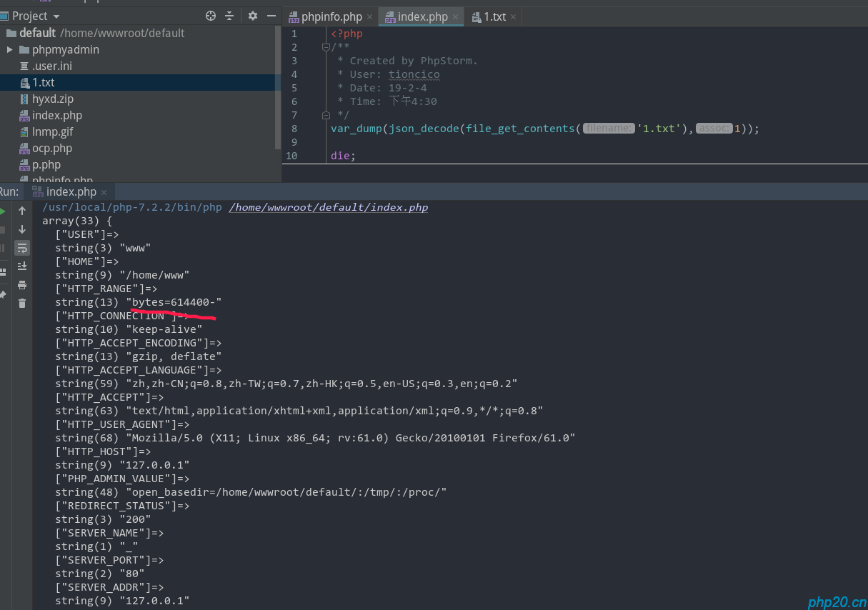Switch to 1.txt editor tab
The width and height of the screenshot is (868, 610).
coord(494,16)
